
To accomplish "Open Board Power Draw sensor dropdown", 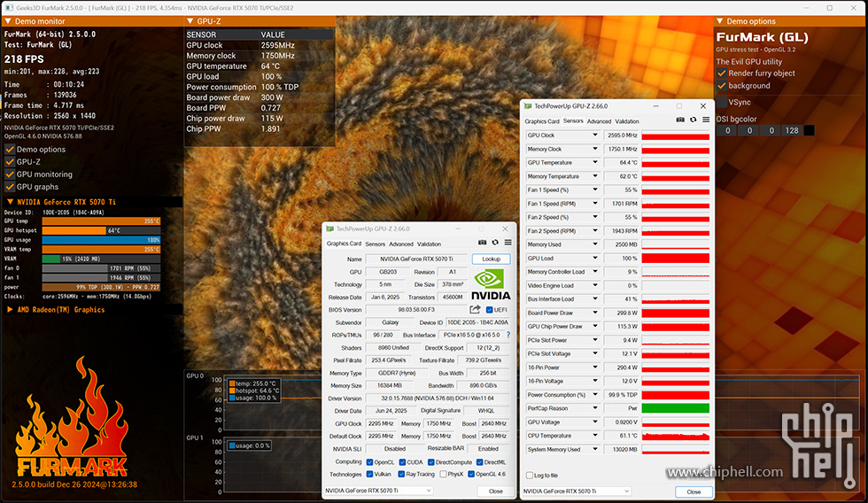I will pyautogui.click(x=595, y=313).
